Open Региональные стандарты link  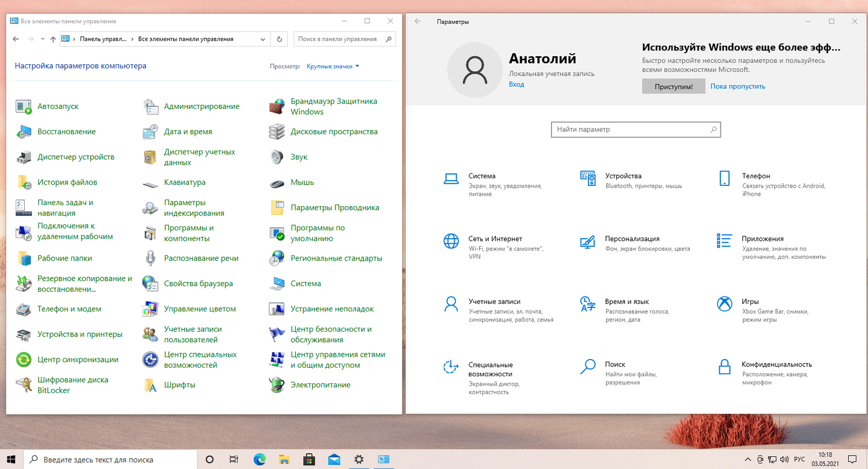click(x=336, y=258)
